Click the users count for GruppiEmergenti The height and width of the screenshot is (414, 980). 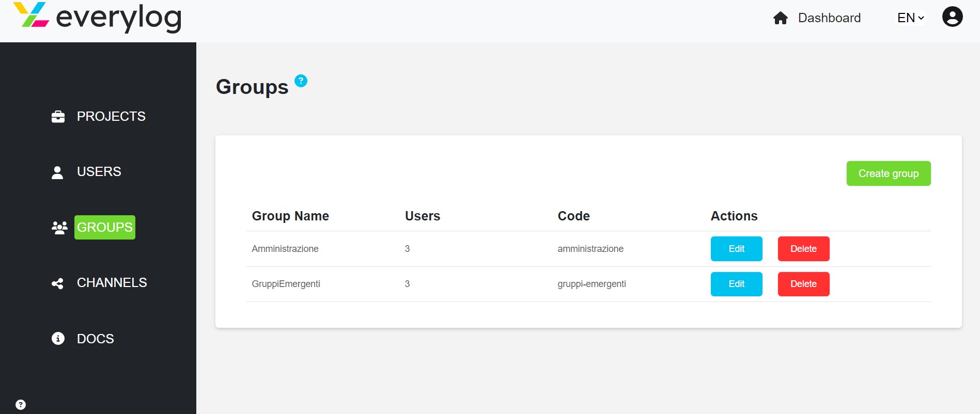(x=407, y=284)
